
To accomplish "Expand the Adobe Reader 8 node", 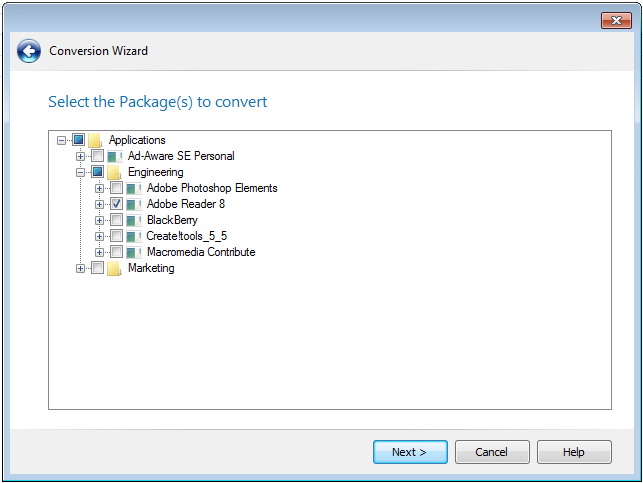I will tap(100, 204).
